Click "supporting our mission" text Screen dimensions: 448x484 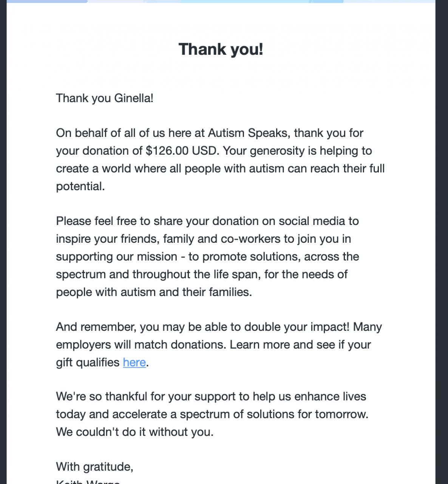coord(116,257)
